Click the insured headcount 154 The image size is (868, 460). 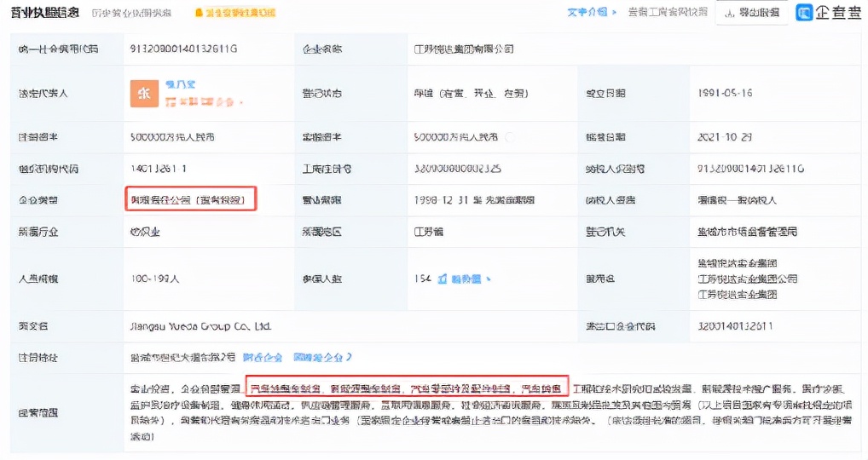tap(423, 279)
